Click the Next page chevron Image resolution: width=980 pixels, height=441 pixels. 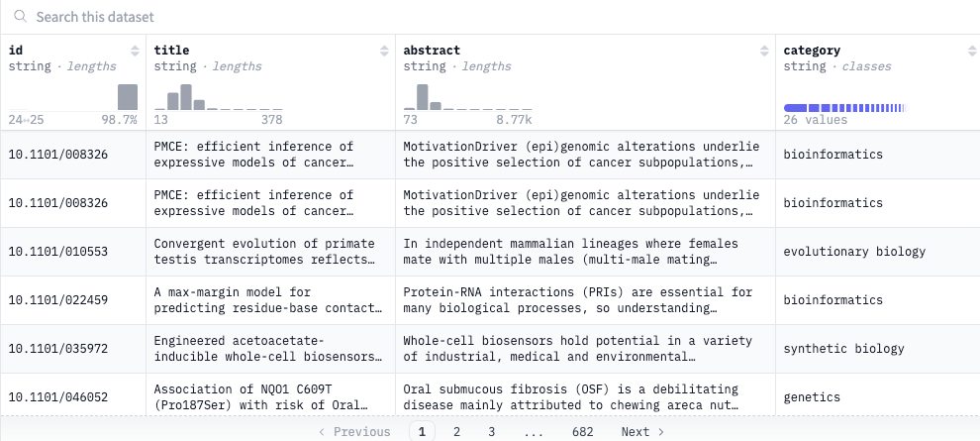(661, 432)
